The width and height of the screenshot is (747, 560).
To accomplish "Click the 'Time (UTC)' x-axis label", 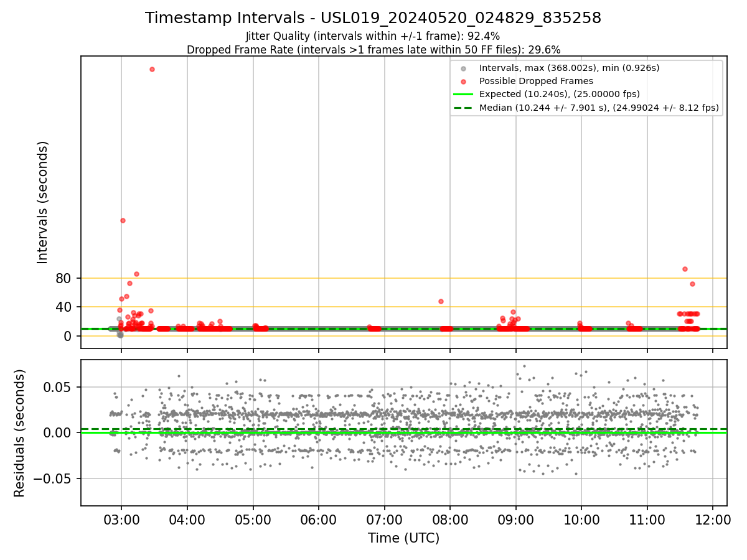I will pyautogui.click(x=403, y=538).
